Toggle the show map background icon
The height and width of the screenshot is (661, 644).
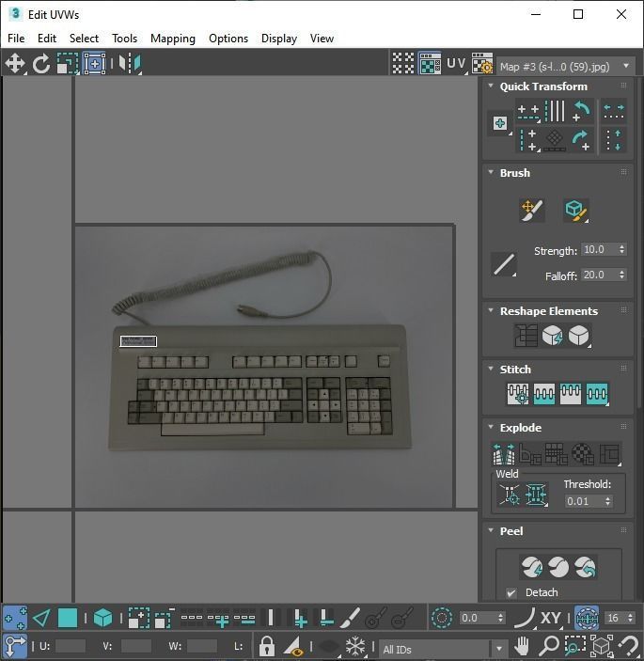tap(430, 64)
